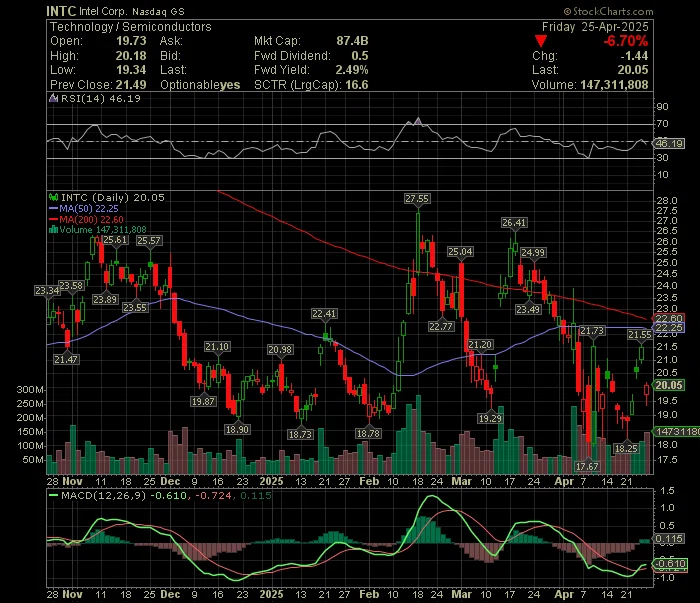Screen dimensions: 700x603
Task: Click the header Volume 147,311,808 figure
Action: click(614, 85)
